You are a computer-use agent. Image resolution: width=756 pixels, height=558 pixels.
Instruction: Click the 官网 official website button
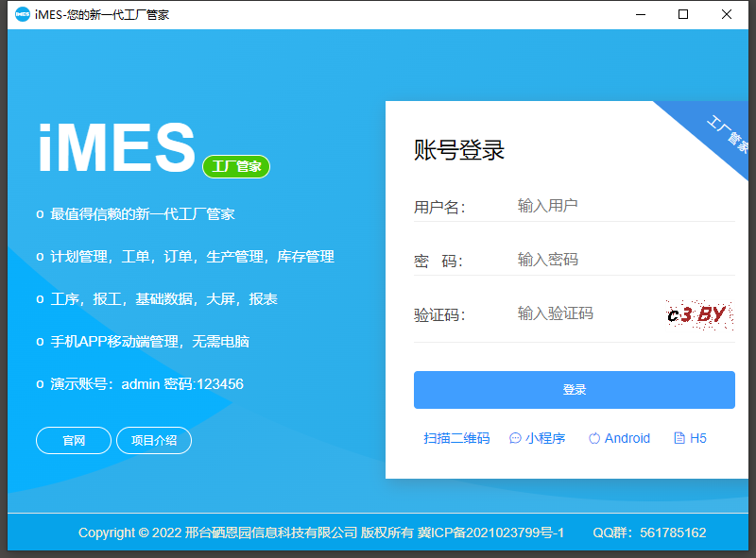click(74, 440)
